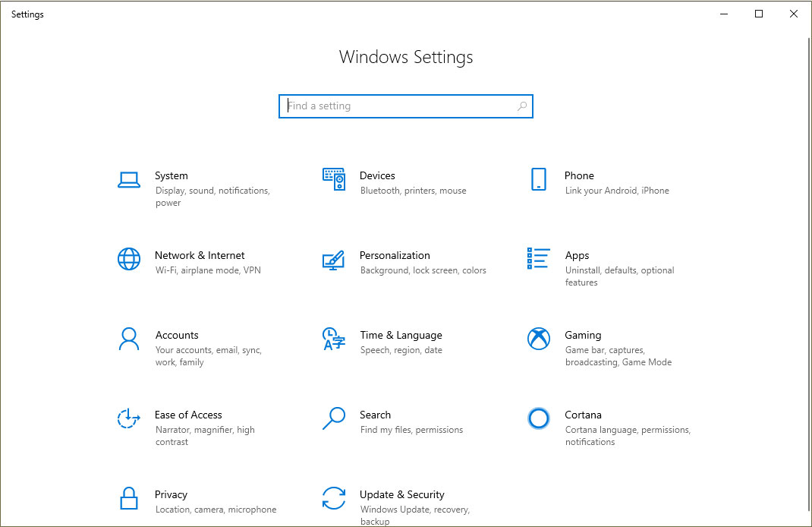Click the Cortana circle icon

538,418
